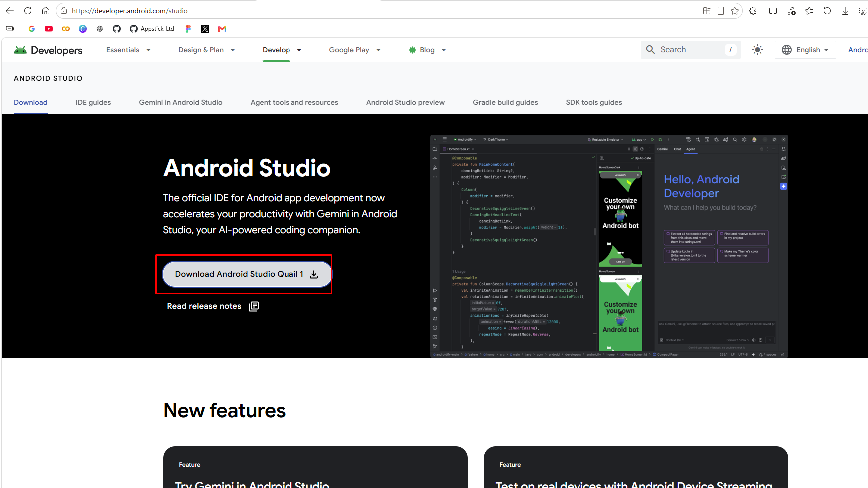Viewport: 868px width, 488px height.
Task: Open the SDK tools guides tab
Action: point(594,102)
